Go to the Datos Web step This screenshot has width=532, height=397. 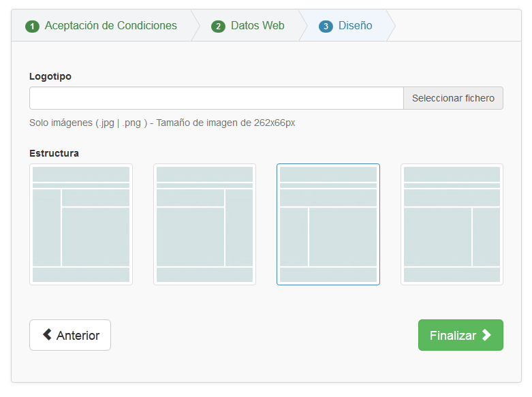[x=257, y=26]
